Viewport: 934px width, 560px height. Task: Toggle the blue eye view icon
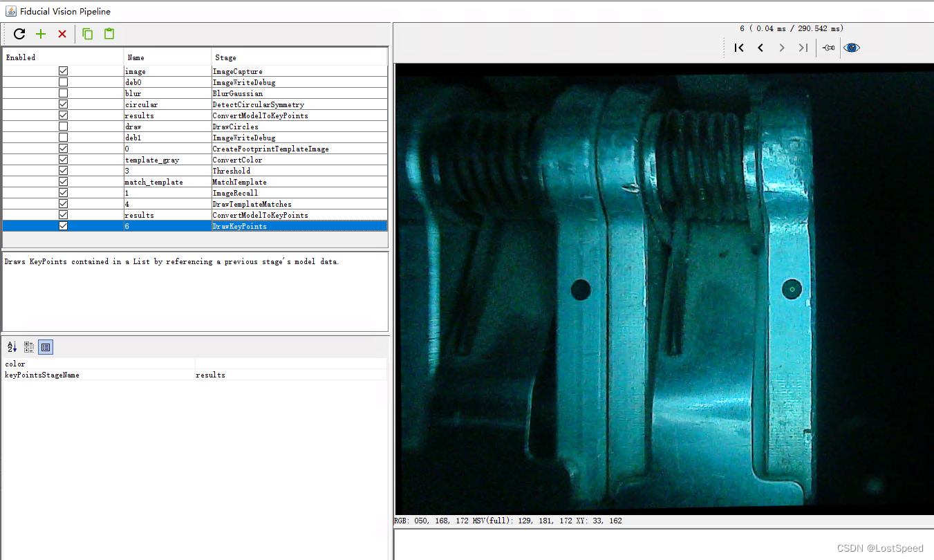pyautogui.click(x=852, y=48)
